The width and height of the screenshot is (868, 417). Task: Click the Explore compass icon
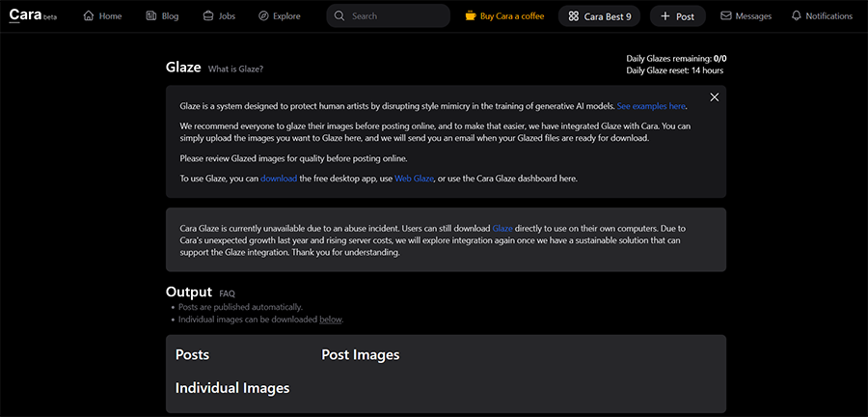pyautogui.click(x=263, y=16)
